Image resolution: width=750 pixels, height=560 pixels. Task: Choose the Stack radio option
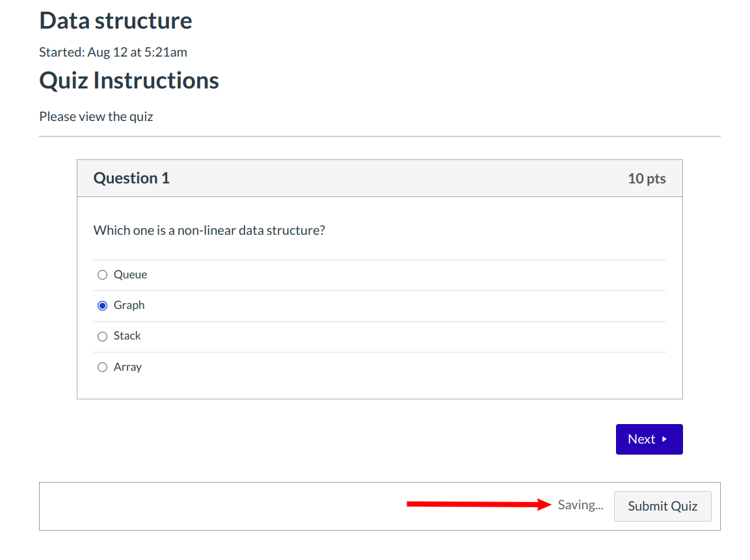click(x=102, y=336)
